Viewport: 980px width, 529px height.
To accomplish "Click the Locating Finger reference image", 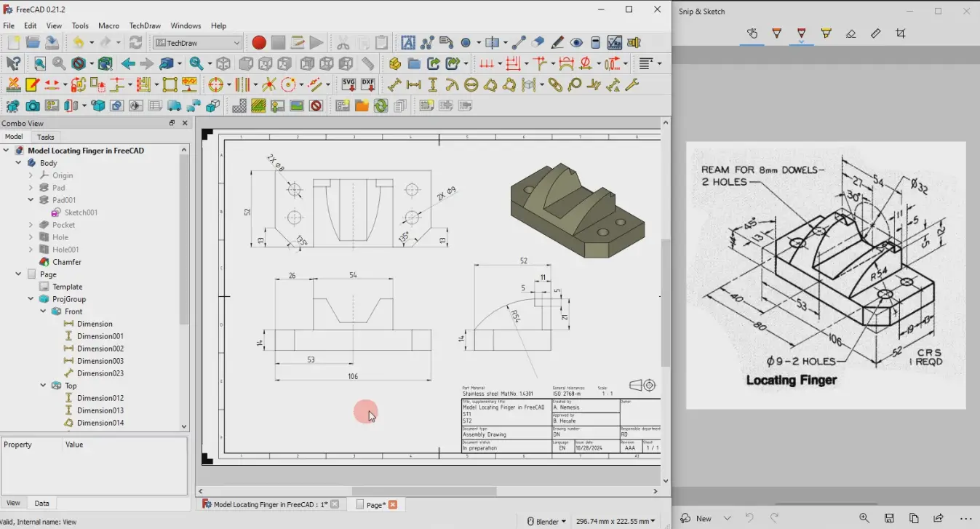I will (x=825, y=275).
